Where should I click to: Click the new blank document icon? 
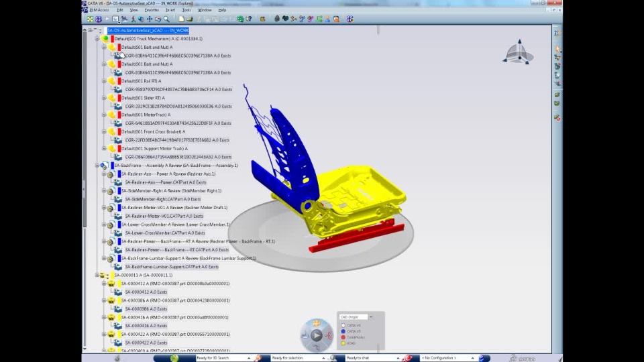pos(181,19)
